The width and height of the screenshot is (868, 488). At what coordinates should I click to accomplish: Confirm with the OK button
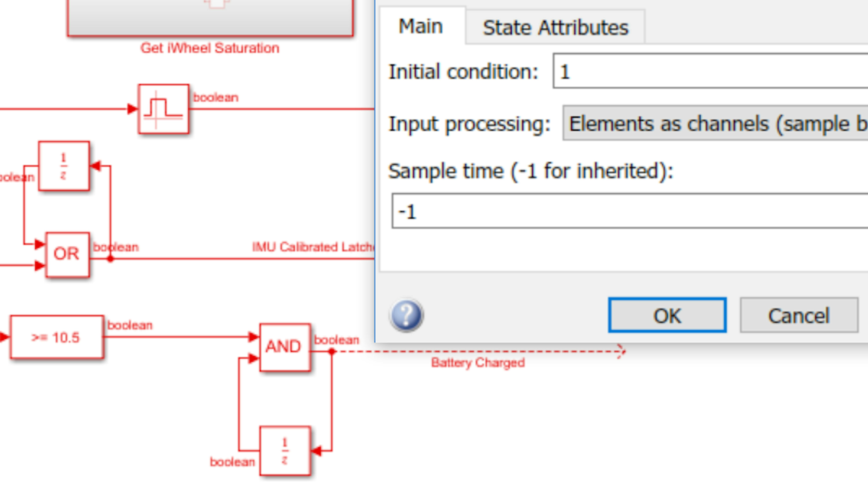667,315
